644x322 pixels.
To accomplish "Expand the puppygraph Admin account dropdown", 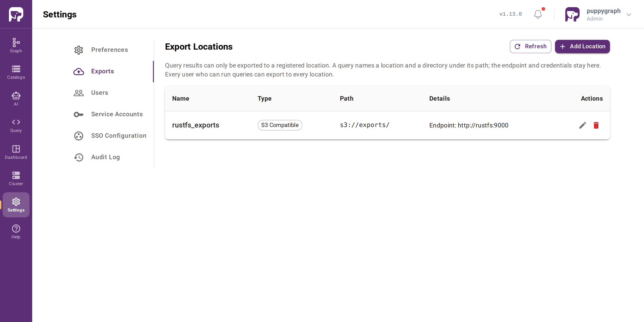I will pos(629,15).
